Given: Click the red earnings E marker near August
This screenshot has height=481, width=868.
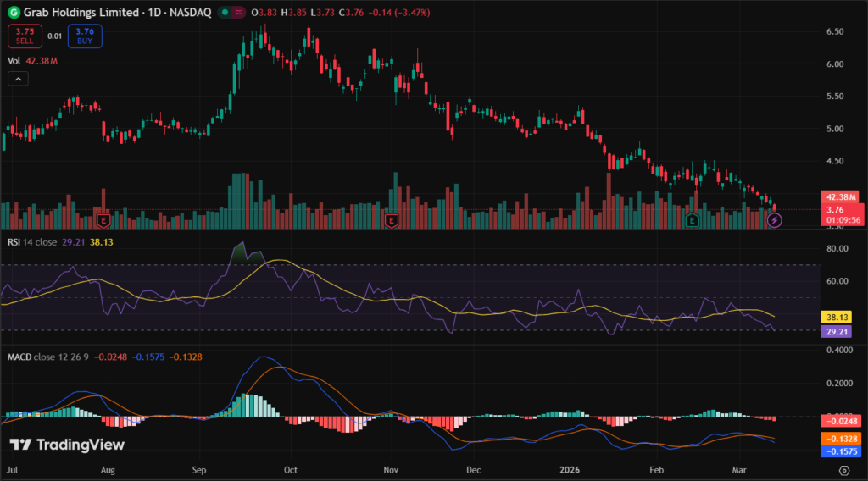Looking at the screenshot, I should pos(104,220).
